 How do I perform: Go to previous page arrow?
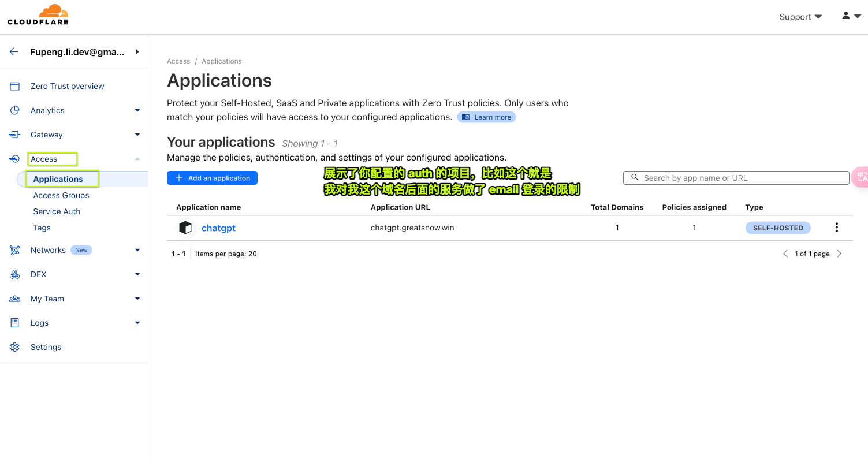[x=785, y=254]
